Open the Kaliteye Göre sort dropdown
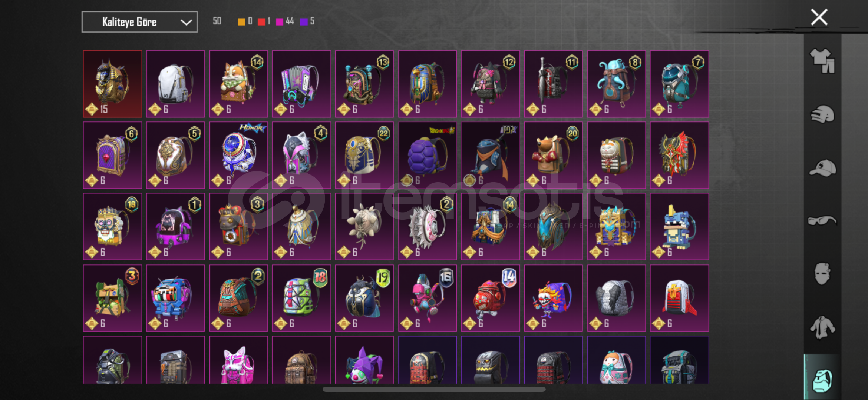Screen dimensions: 868x400 (139, 22)
